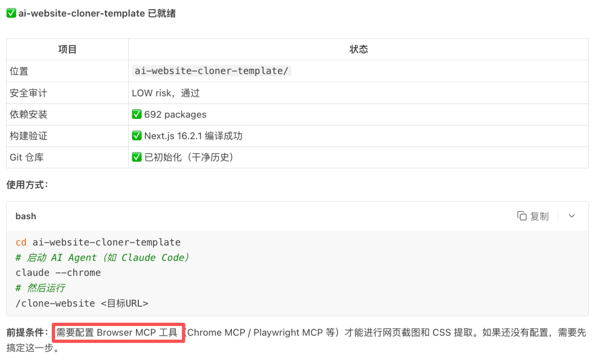Viewport: 595px width, 364px height.
Task: Click the 状态 table column header
Action: tap(359, 50)
